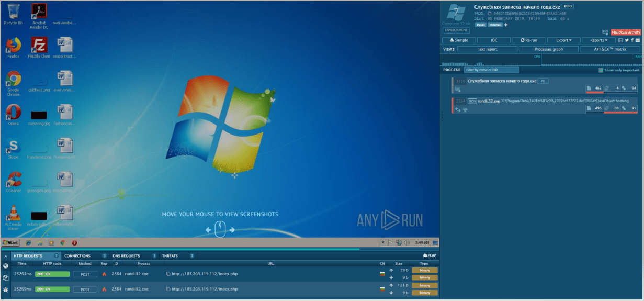
Task: Switch to the CONNECTIONS tab
Action: (x=85, y=256)
